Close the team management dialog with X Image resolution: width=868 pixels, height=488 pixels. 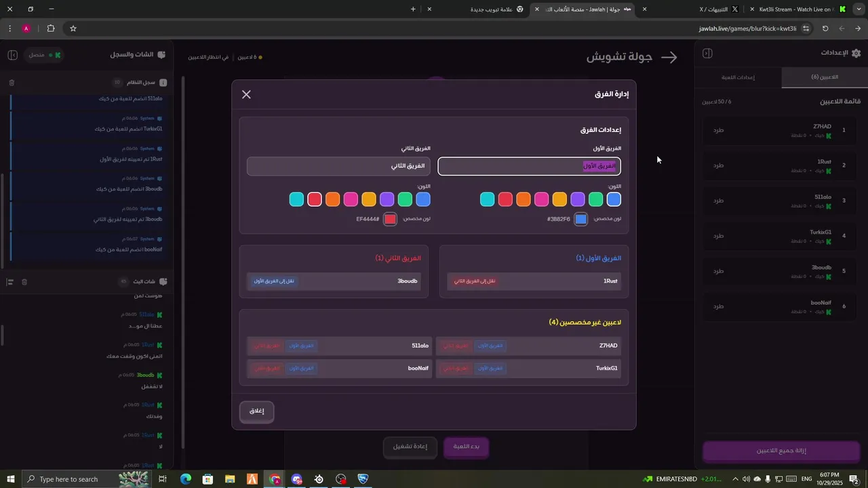click(246, 94)
